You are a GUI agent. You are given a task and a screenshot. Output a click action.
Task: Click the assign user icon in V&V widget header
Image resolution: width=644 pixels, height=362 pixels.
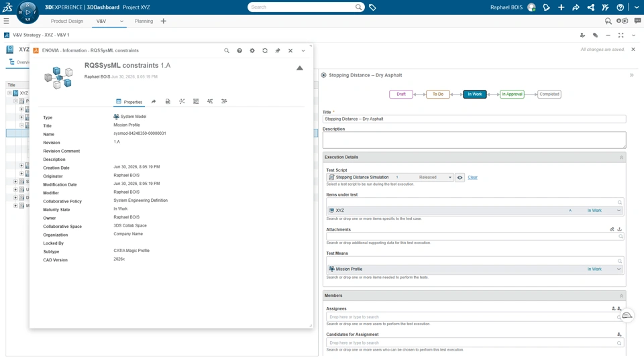[582, 36]
